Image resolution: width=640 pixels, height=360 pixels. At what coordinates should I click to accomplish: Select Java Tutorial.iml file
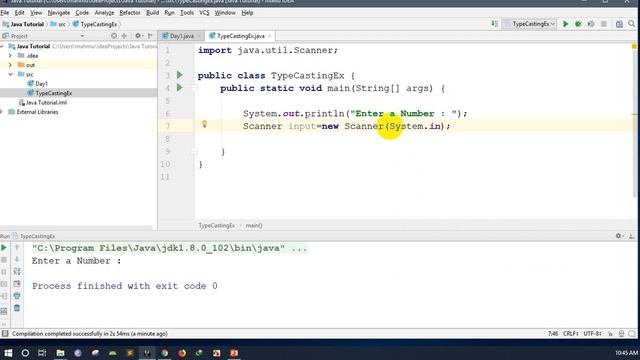(x=46, y=102)
